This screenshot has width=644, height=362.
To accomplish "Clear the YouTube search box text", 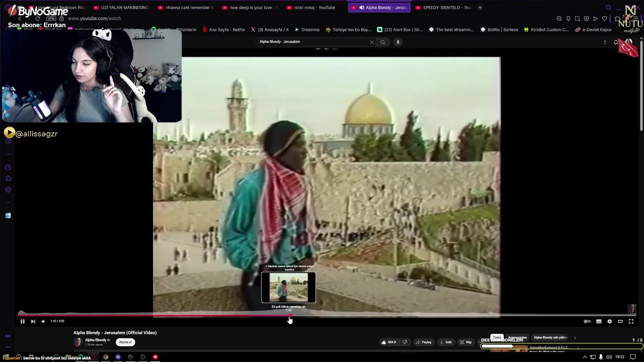I will pos(372,42).
